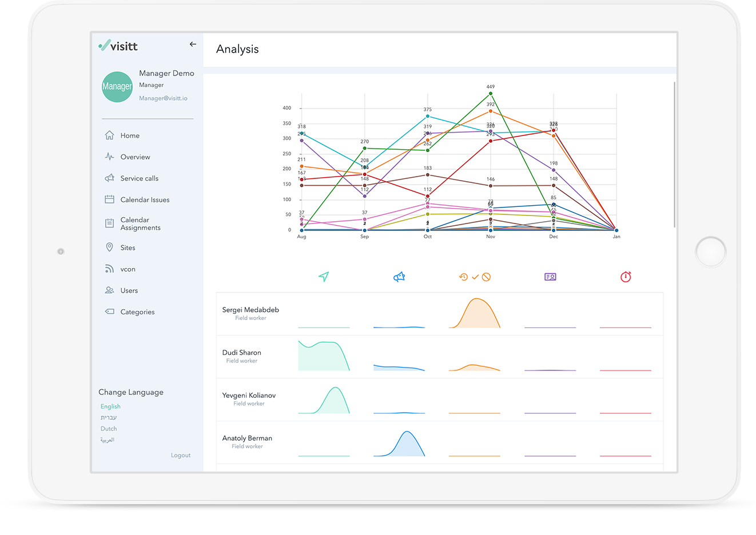Click the Sites location pin icon
The image size is (756, 535).
[x=109, y=247]
